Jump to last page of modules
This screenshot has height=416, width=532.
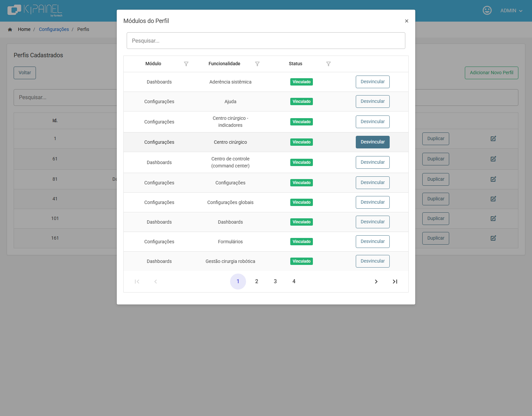click(395, 282)
